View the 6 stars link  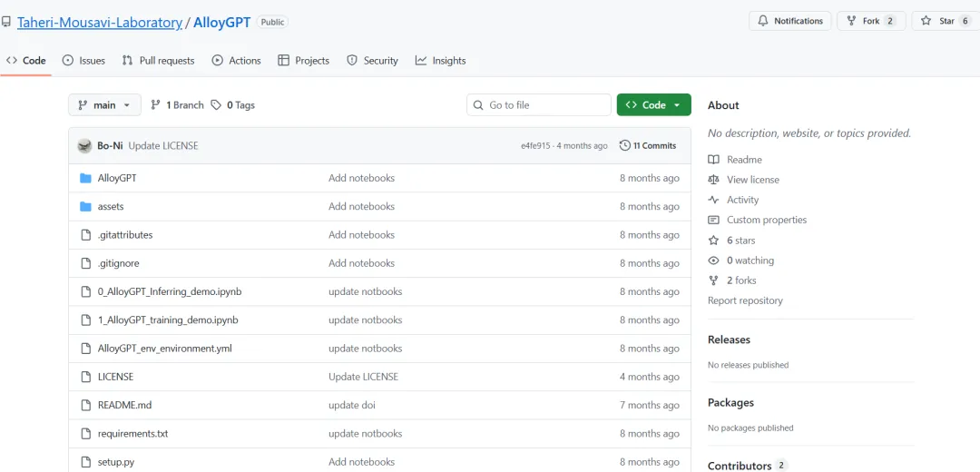[741, 240]
